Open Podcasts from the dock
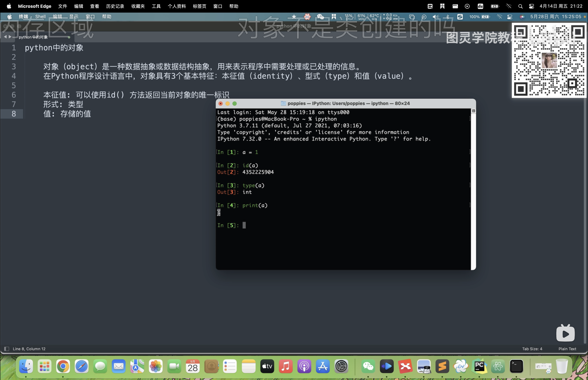Screen dimensions: 588x380 click(304, 366)
